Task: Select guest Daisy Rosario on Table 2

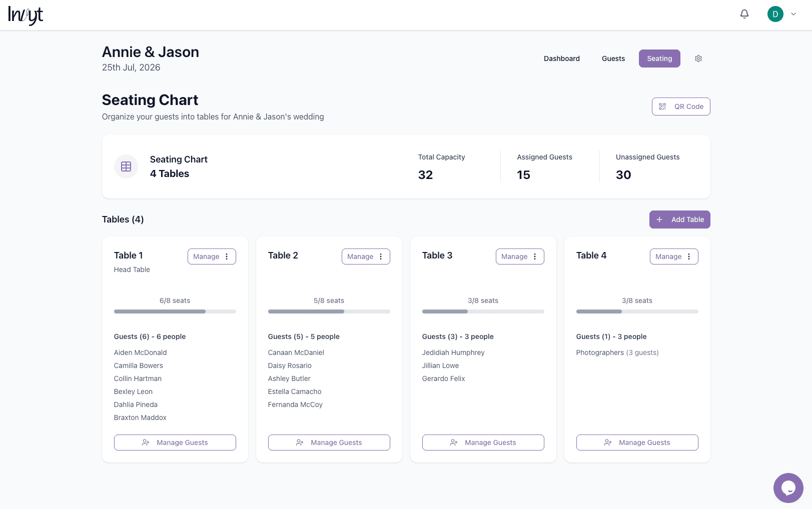Action: click(290, 365)
